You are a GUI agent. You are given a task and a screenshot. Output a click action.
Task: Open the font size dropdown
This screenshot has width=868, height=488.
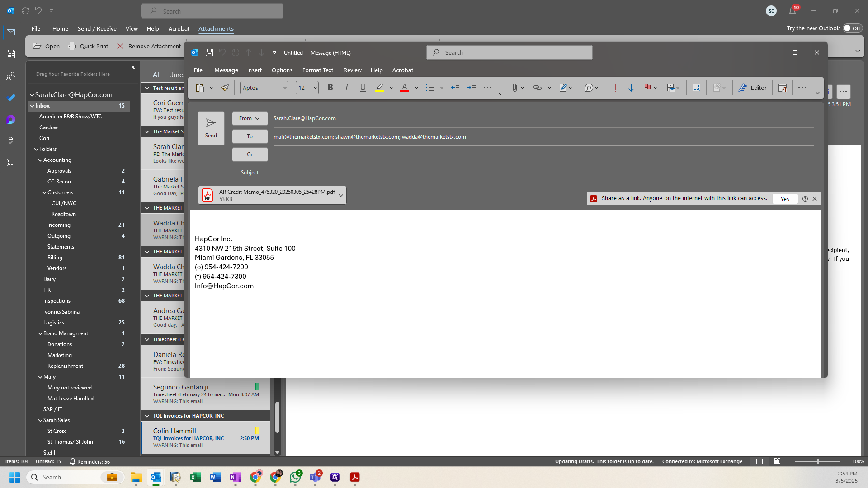(x=315, y=88)
